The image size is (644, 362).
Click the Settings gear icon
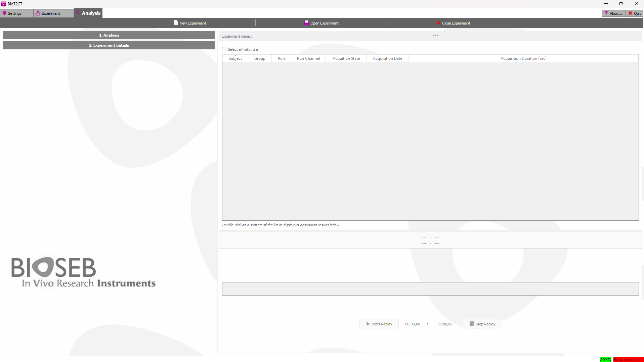4,13
